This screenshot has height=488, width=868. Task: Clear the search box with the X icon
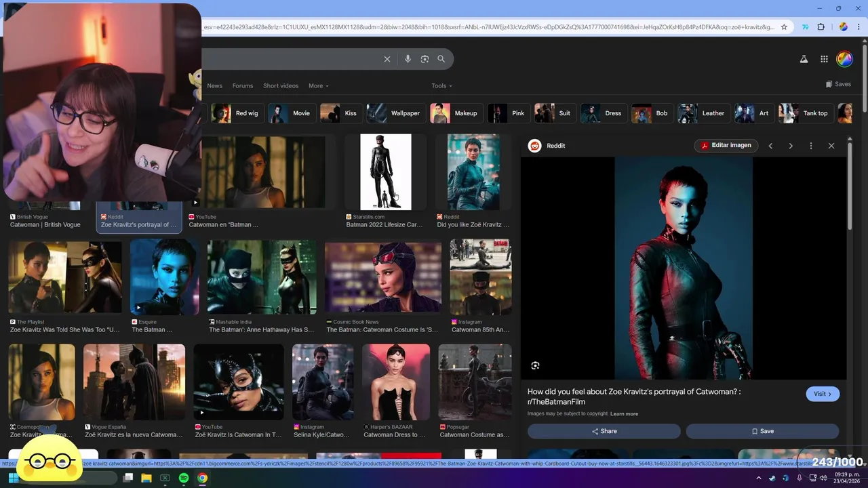point(387,59)
